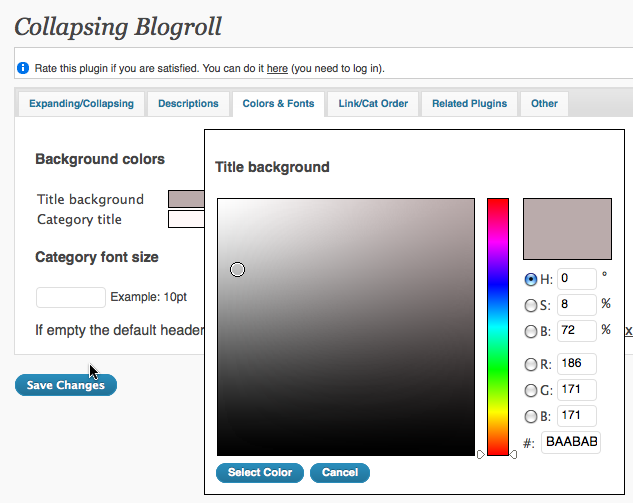Follow the 'here' rating link
This screenshot has height=503, width=633.
[277, 68]
